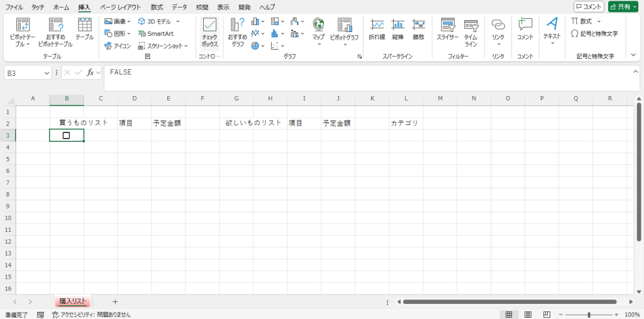The height and width of the screenshot is (319, 644).
Task: Insert a 折れ線 sparkline
Action: pos(377,29)
